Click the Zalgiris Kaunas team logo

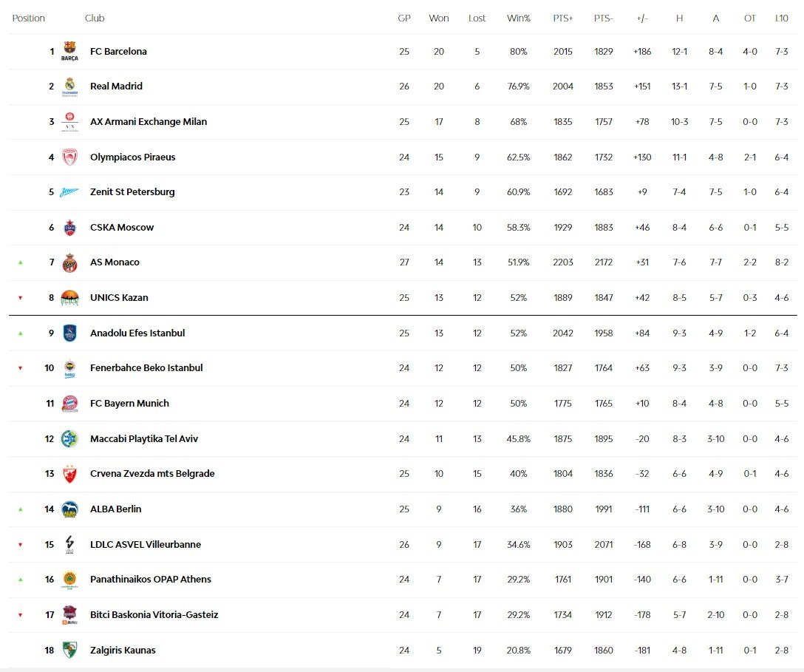(x=69, y=651)
